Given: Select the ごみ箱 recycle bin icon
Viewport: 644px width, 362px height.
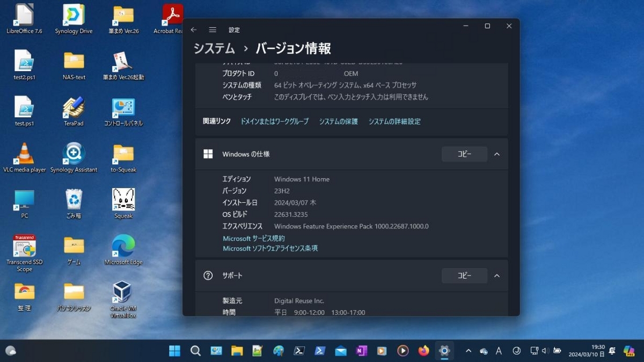Looking at the screenshot, I should click(74, 204).
